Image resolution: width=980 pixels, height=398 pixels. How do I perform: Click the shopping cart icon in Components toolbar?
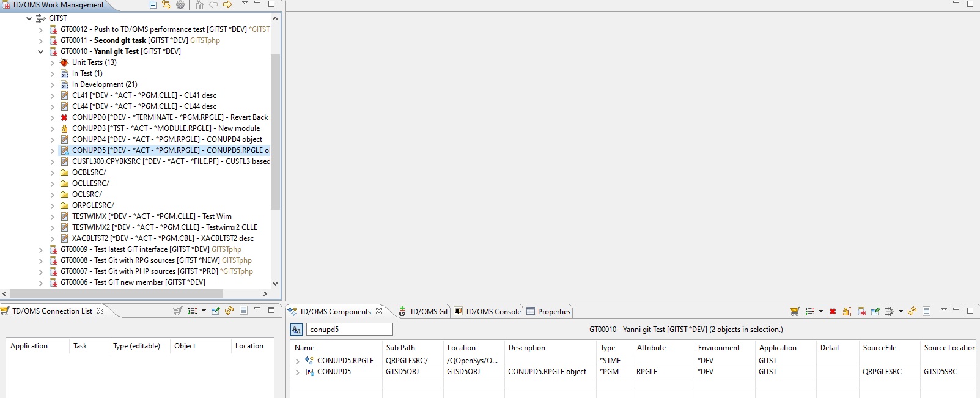tap(795, 311)
